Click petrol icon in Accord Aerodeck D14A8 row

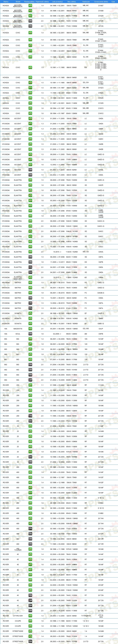pos(30,11)
